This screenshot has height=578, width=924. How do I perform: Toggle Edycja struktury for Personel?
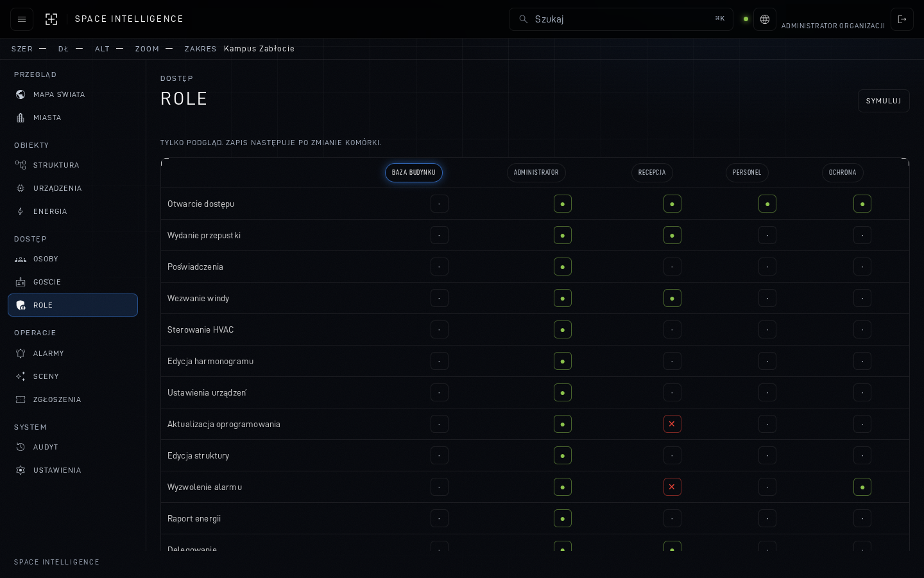click(767, 455)
